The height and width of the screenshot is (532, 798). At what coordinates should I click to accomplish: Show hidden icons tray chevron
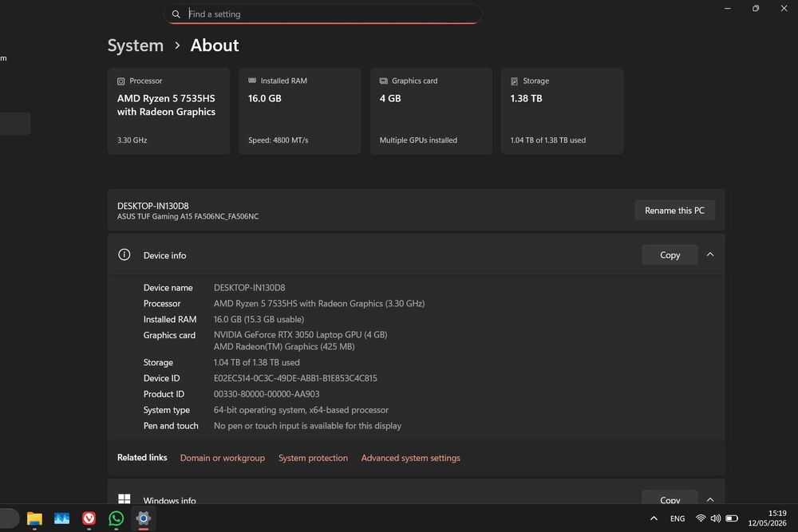(654, 518)
